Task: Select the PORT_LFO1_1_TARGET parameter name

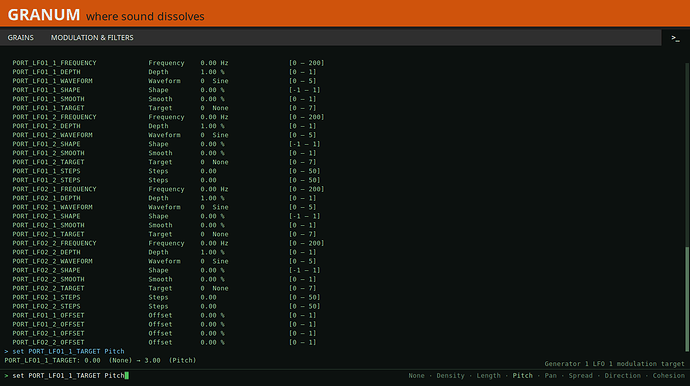Action: [x=48, y=108]
